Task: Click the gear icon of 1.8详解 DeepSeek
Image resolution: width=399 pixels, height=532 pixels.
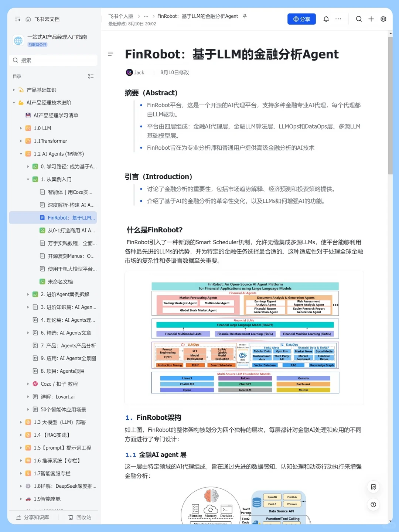Action: click(x=28, y=487)
